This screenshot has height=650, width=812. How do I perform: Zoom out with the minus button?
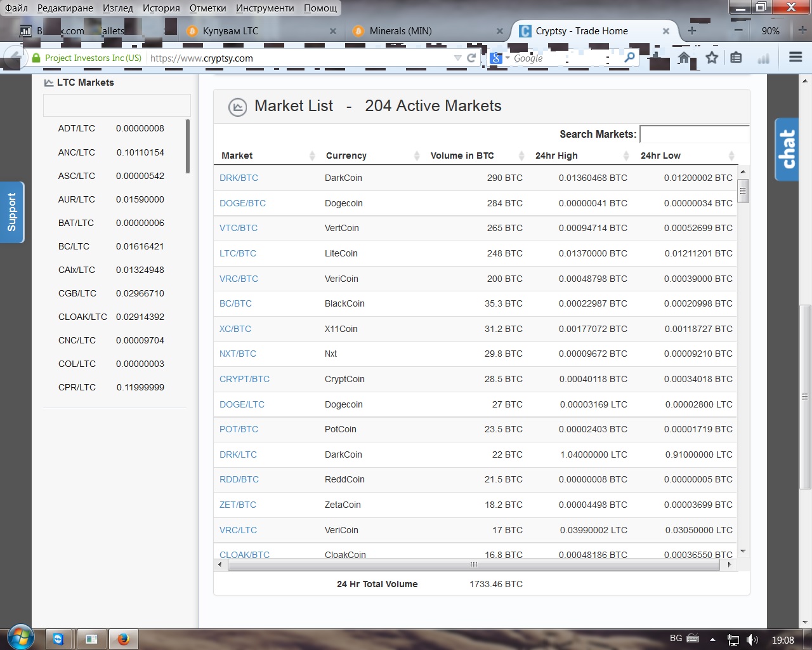(738, 30)
